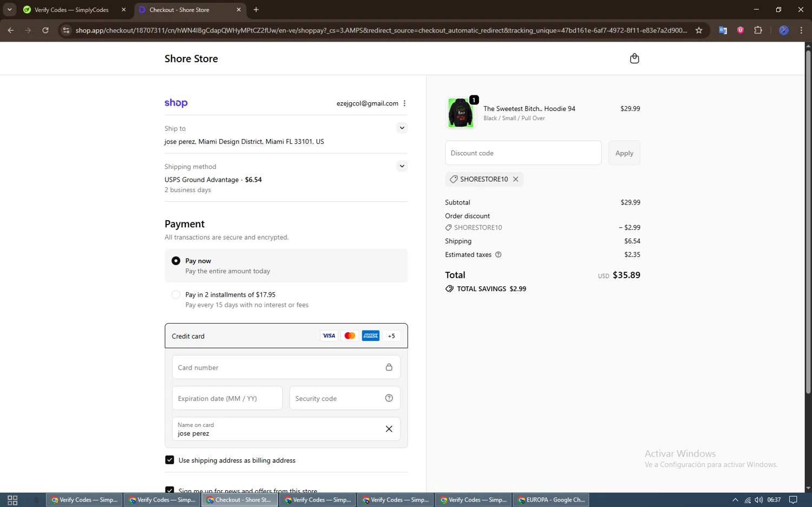
Task: Close the Verify Codes — SimplyCodes tab
Action: 123,10
